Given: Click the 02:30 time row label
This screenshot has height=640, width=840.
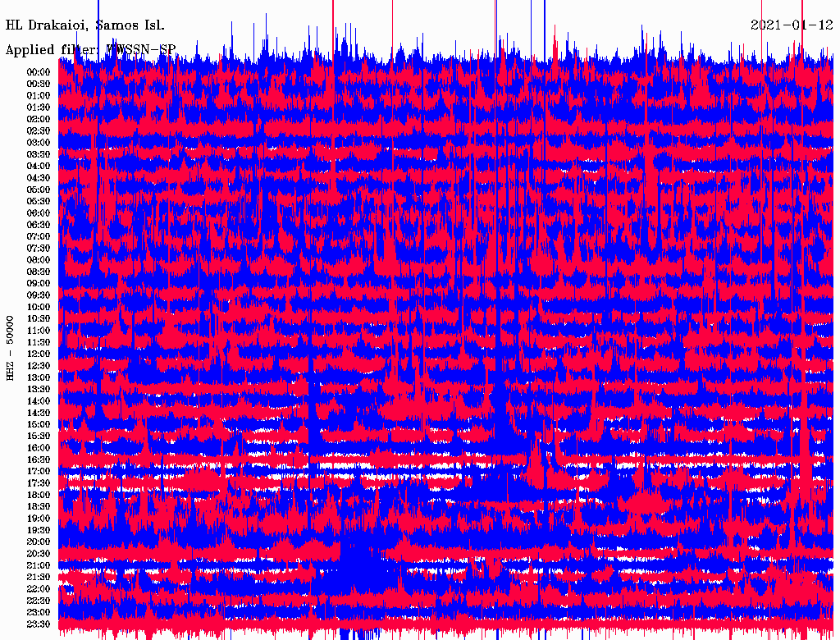Looking at the screenshot, I should click(x=39, y=131).
